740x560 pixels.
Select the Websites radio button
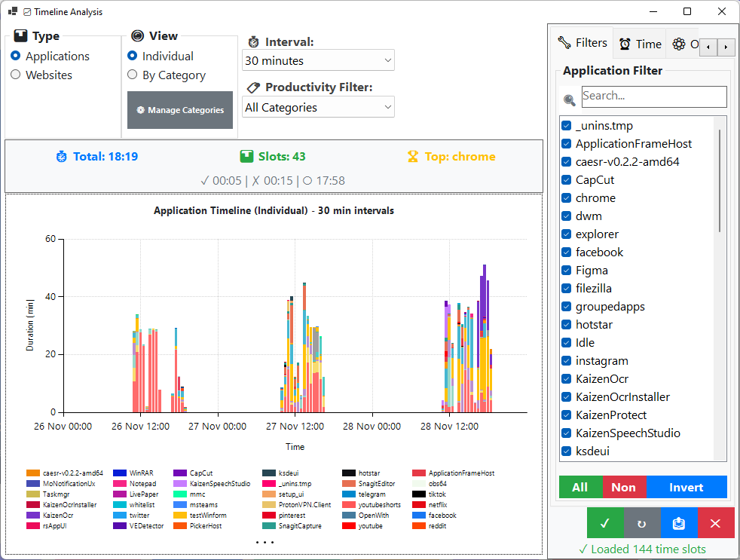coord(16,75)
